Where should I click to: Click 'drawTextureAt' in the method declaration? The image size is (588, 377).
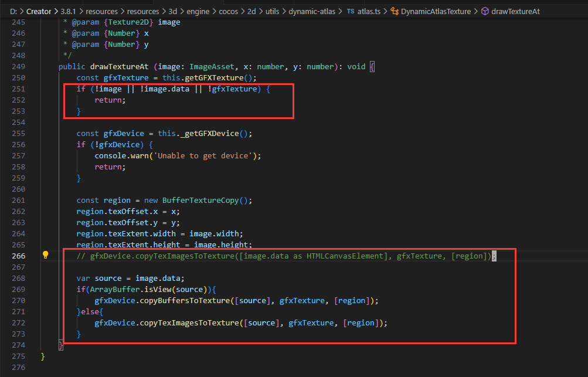tap(119, 66)
